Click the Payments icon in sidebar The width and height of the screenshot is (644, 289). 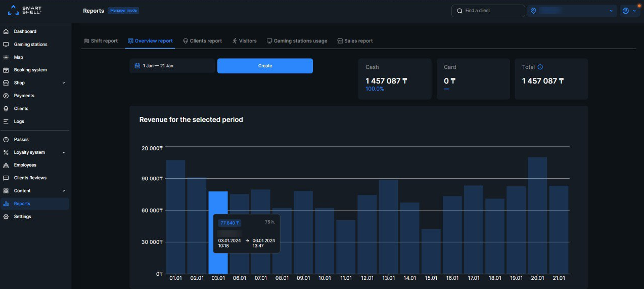pyautogui.click(x=6, y=96)
